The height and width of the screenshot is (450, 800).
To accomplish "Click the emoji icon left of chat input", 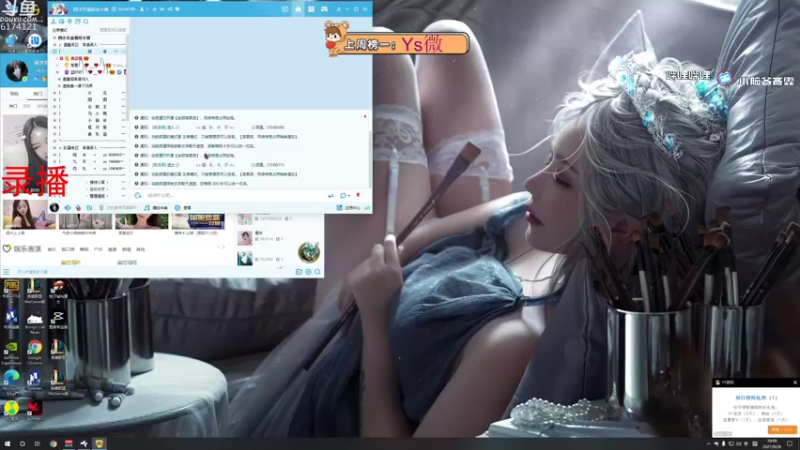I will (x=137, y=195).
